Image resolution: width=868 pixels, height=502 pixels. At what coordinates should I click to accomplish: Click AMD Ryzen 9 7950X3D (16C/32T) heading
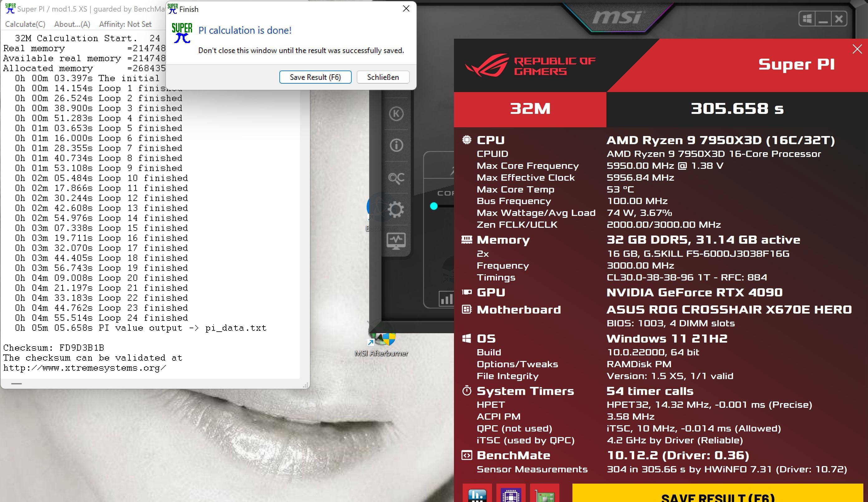[x=721, y=140]
